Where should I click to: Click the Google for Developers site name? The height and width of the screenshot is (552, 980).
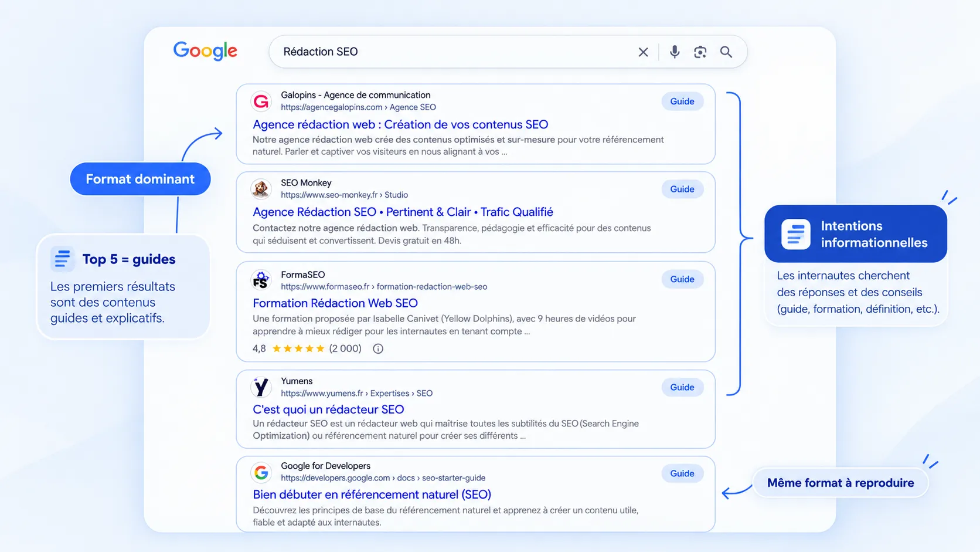click(x=325, y=466)
